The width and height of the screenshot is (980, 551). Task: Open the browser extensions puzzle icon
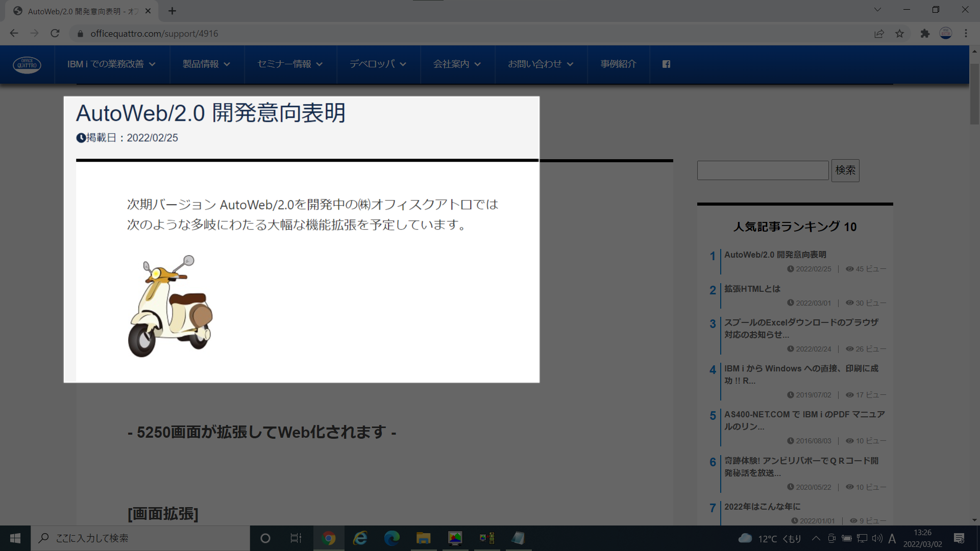pos(925,34)
